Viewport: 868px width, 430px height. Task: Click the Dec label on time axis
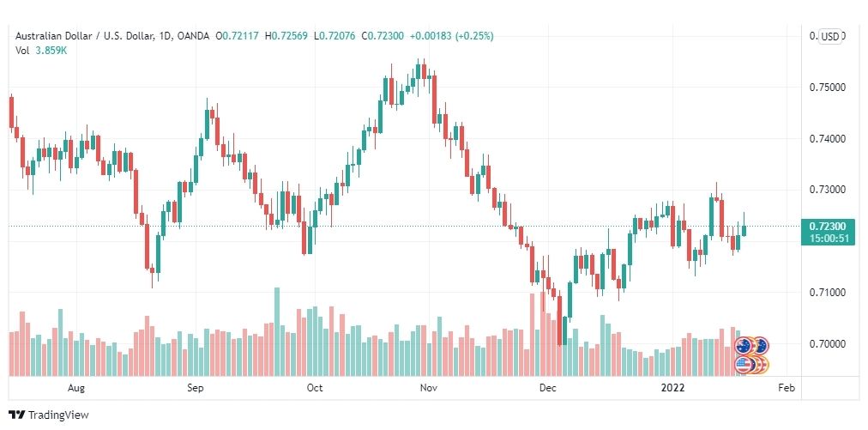pos(547,388)
